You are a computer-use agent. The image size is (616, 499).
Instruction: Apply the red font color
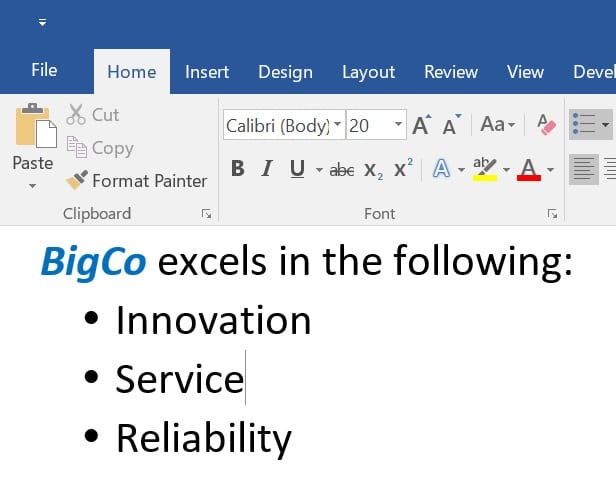coord(528,170)
